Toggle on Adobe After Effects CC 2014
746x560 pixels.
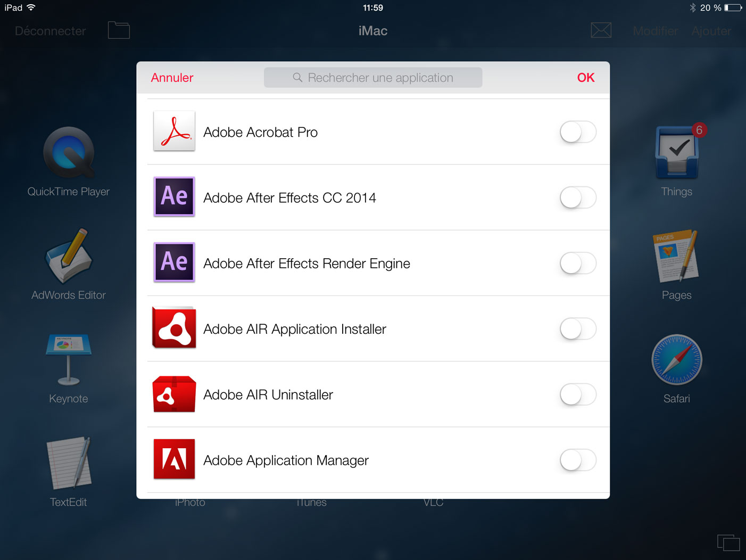click(x=578, y=197)
